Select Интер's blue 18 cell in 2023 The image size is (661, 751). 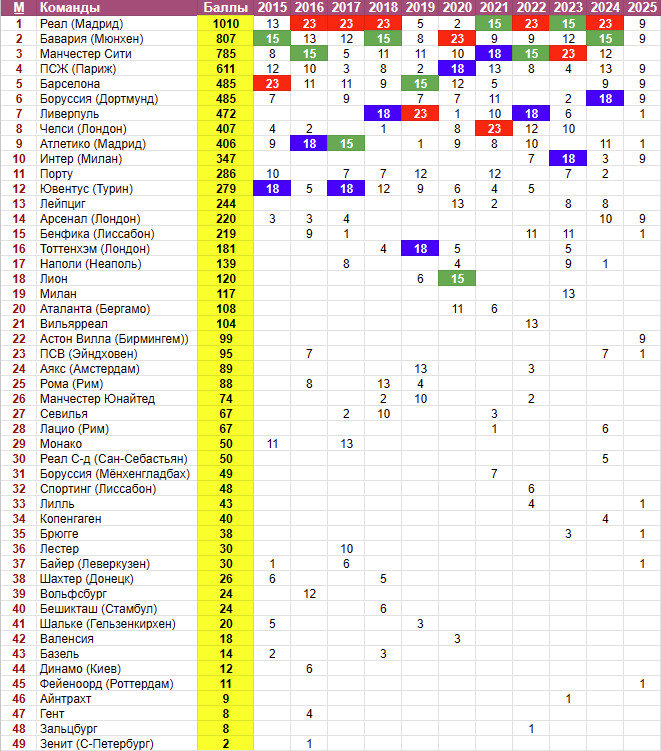[x=568, y=159]
